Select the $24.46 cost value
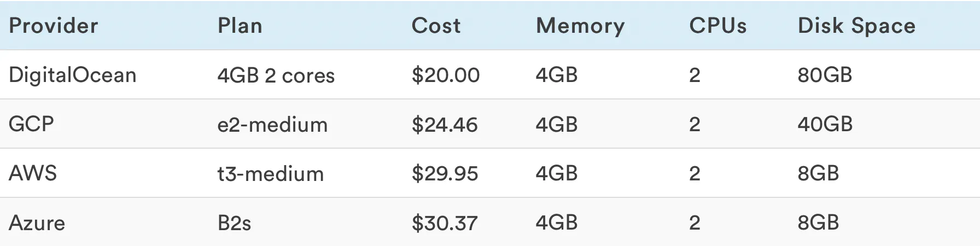The width and height of the screenshot is (980, 246). [x=445, y=125]
